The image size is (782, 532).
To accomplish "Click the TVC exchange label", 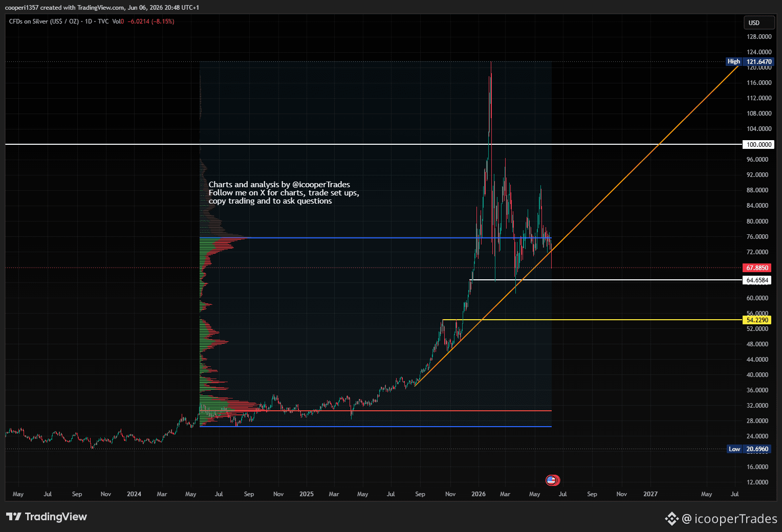I will [103, 21].
